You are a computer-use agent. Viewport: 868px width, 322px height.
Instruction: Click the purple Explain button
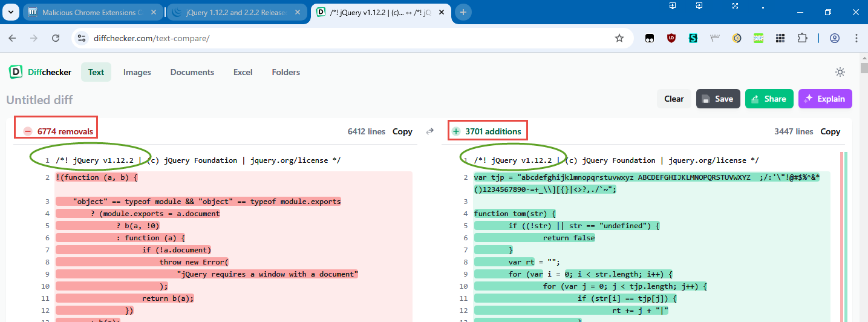(x=825, y=99)
